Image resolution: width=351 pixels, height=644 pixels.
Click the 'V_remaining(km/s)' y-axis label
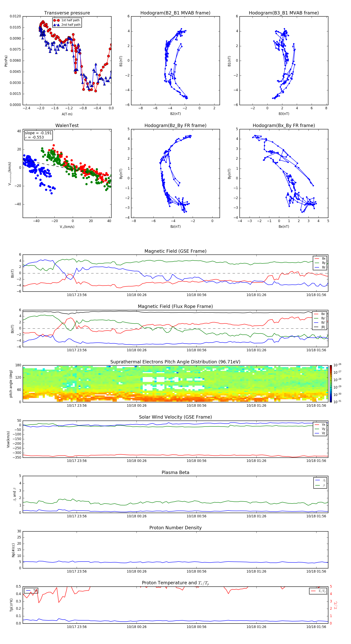point(10,173)
